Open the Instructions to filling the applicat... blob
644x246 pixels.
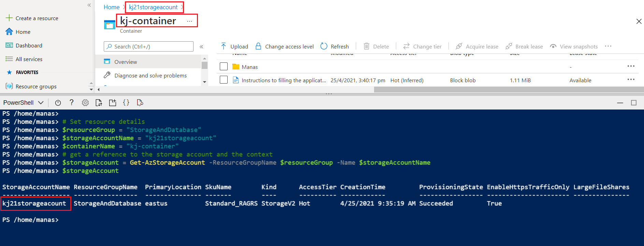click(284, 80)
